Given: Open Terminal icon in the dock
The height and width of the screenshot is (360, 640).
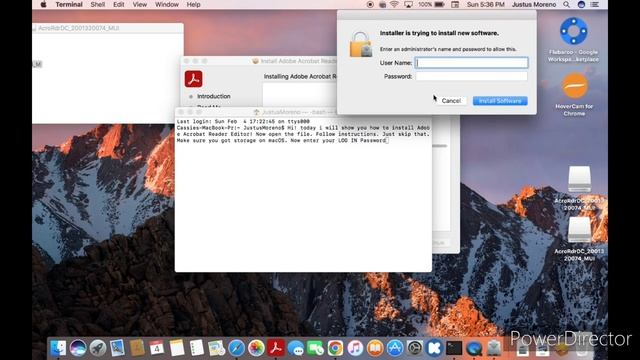Looking at the screenshot, I should click(x=454, y=348).
